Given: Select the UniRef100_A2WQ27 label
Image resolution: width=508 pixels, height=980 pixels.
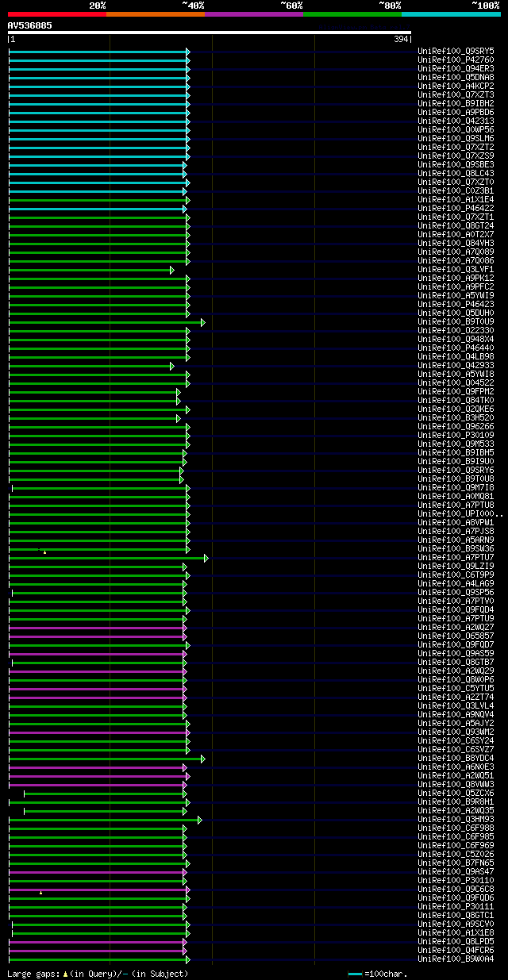Looking at the screenshot, I should tap(456, 628).
